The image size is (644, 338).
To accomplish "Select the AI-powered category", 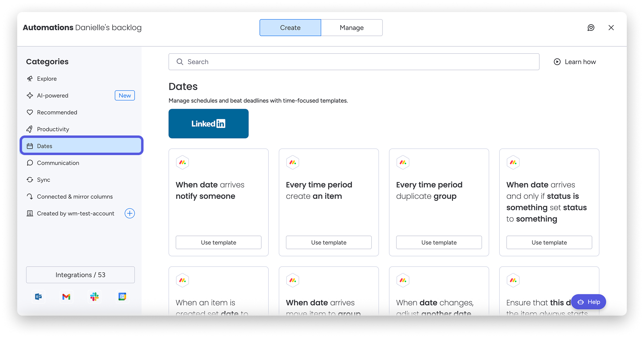I will pos(53,96).
